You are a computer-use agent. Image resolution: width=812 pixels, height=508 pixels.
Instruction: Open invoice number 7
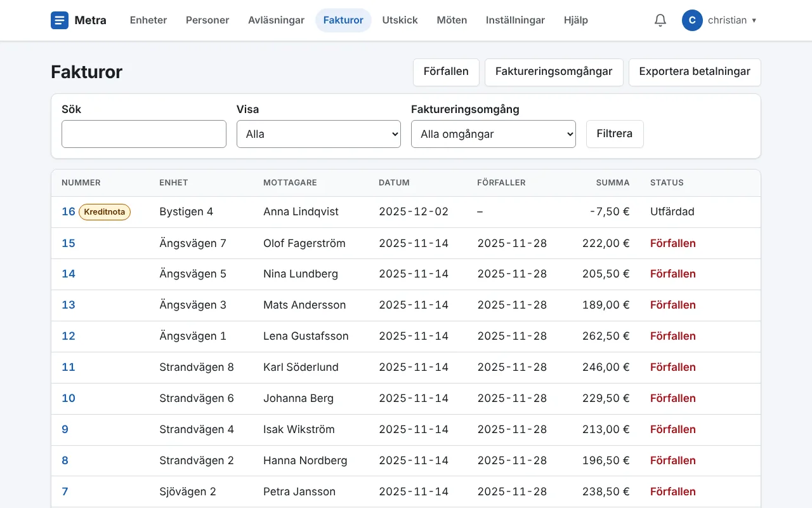65,491
